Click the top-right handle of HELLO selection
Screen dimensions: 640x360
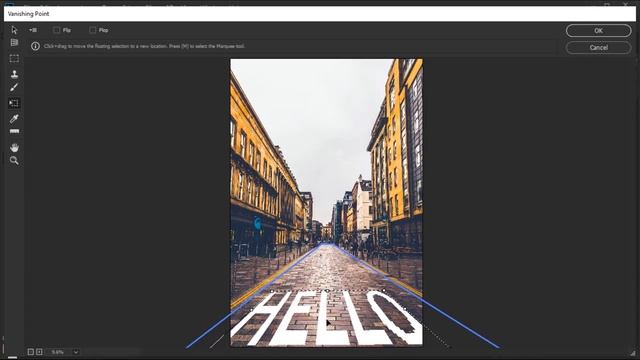(384, 291)
